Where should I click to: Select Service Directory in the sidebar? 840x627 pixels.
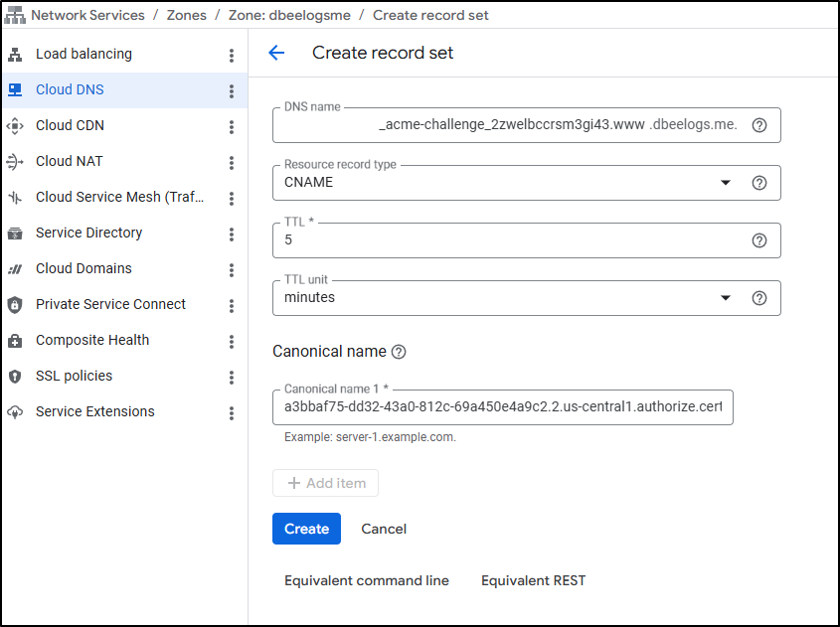coord(88,233)
